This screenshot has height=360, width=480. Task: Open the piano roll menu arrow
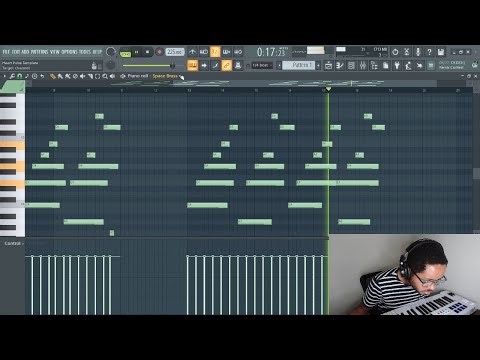click(5, 76)
